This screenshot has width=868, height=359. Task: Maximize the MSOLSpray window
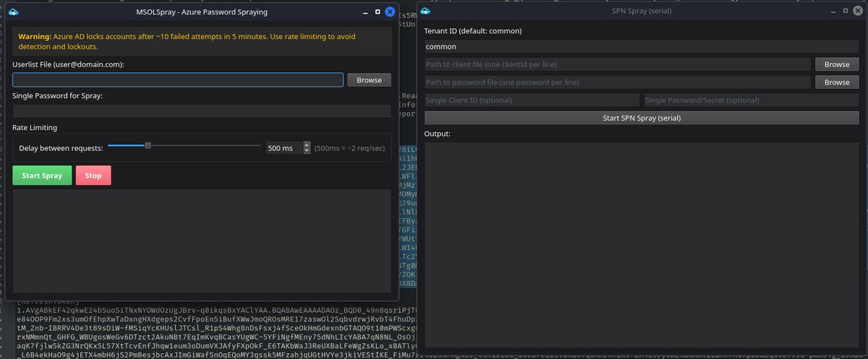(x=378, y=12)
